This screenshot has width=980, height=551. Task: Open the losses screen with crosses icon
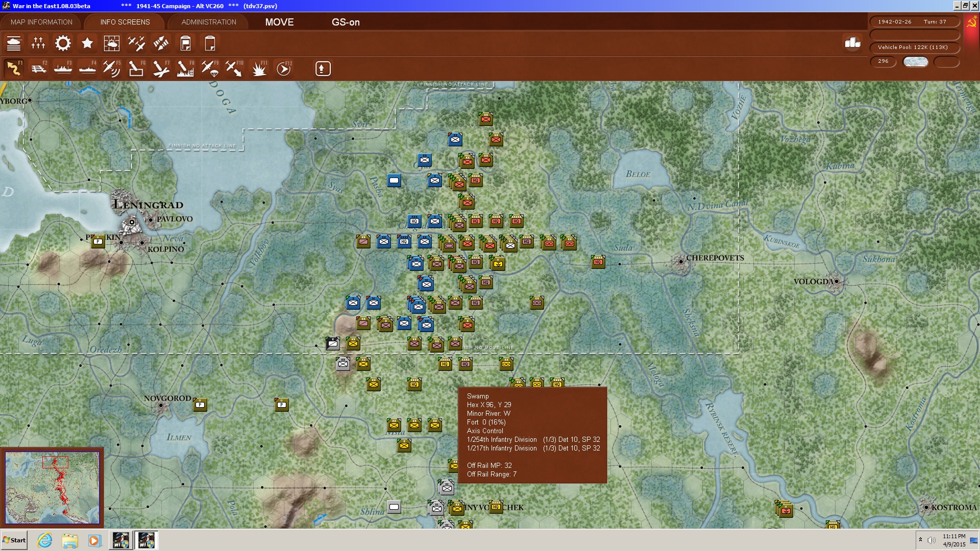pos(38,43)
